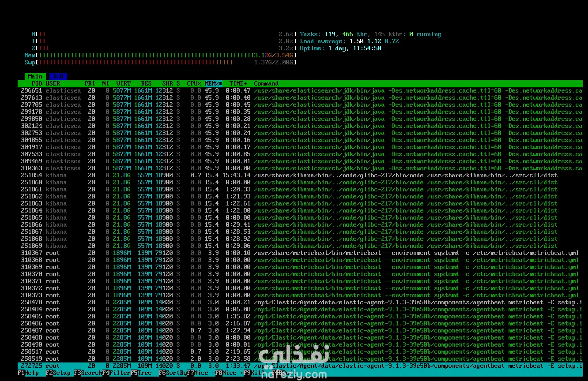Click the Uptime readout
The width and height of the screenshot is (588, 381).
click(x=340, y=48)
